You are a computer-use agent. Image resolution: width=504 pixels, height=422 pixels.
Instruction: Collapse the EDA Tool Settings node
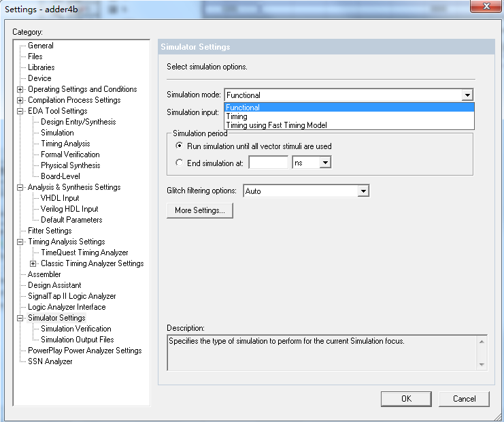20,112
